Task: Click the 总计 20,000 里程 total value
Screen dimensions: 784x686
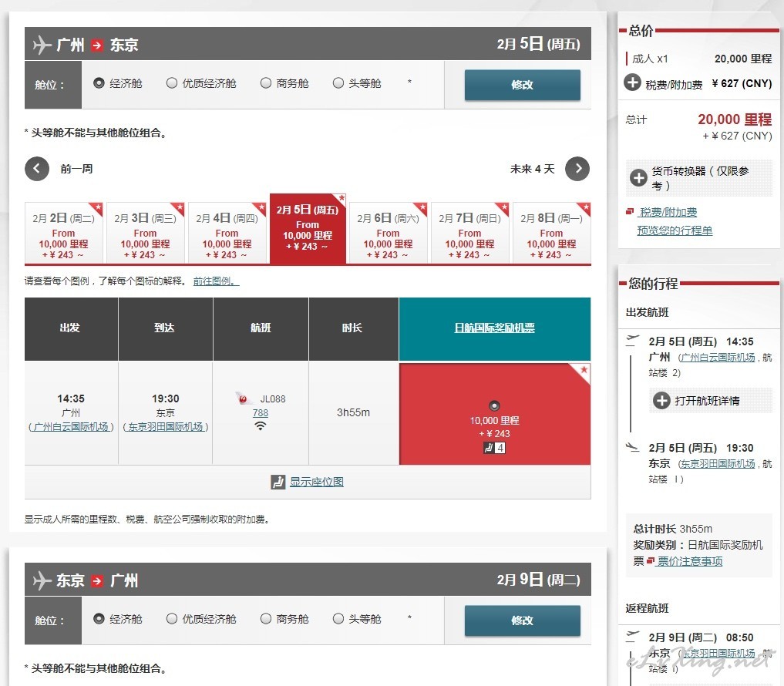Action: [735, 119]
